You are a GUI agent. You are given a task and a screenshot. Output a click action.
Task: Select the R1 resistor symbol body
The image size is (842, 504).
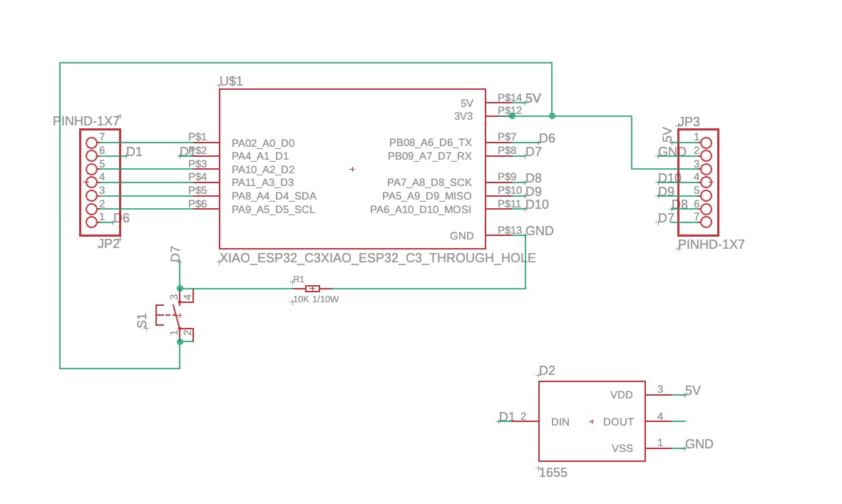pyautogui.click(x=312, y=289)
